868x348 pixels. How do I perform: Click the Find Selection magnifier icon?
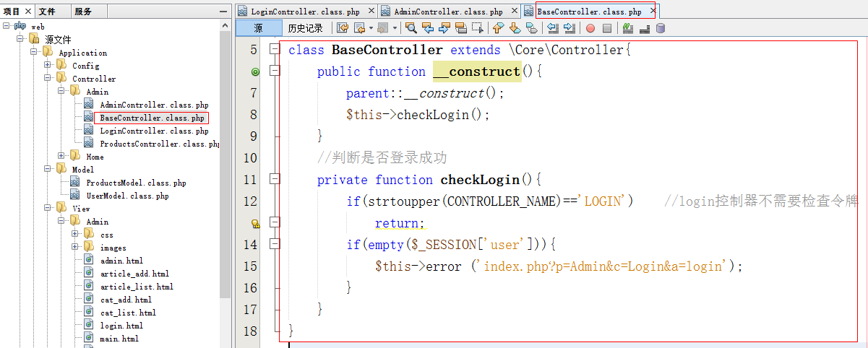[411, 28]
